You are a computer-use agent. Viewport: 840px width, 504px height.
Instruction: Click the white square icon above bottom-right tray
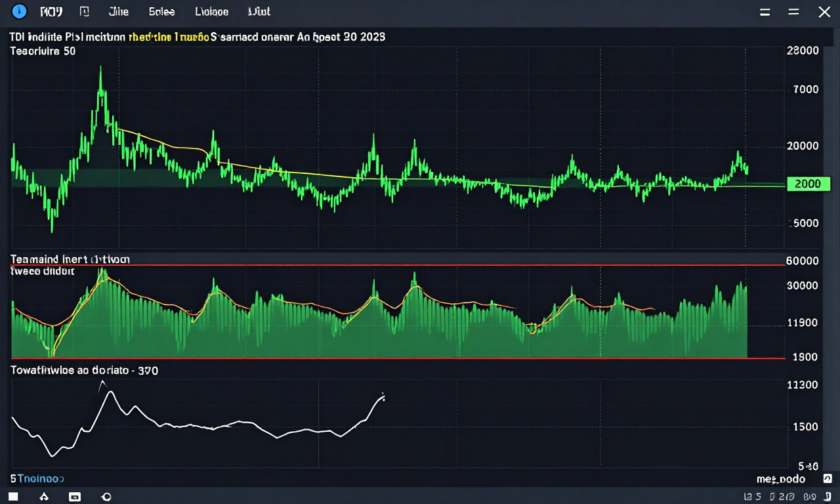coord(828,478)
